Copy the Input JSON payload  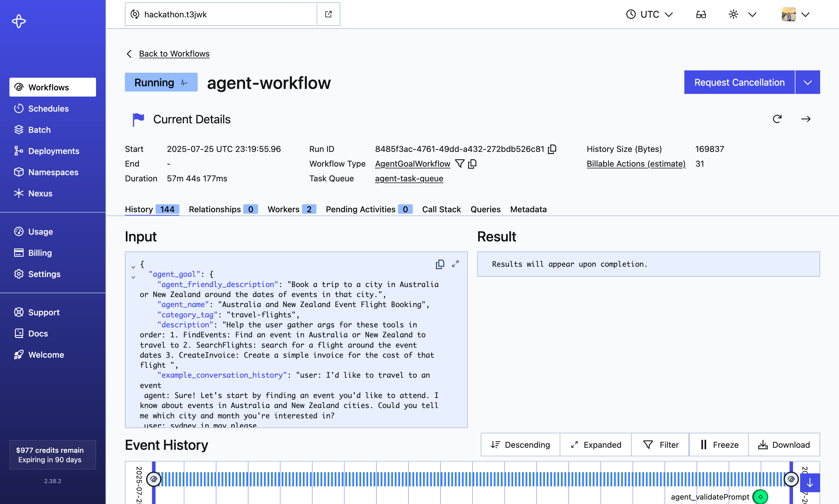click(440, 264)
